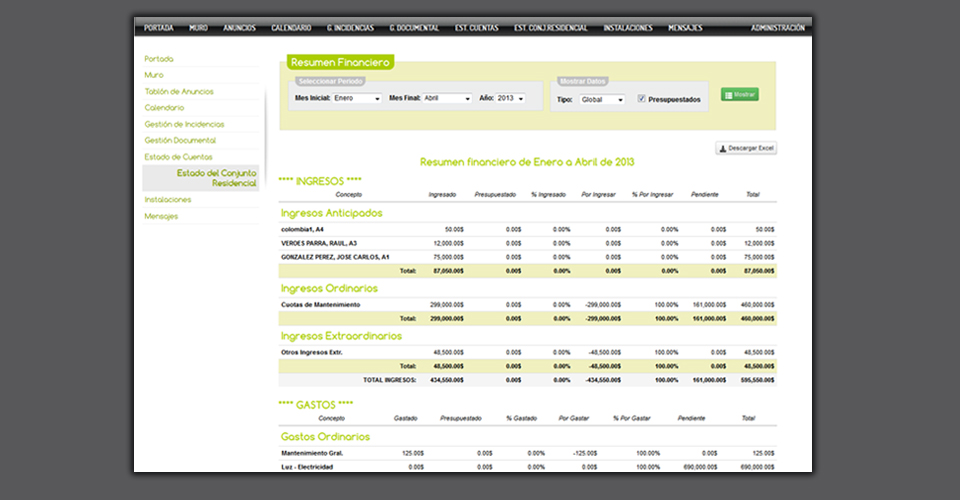Open EST. CONJ.RESIDENCIAL menu item
The image size is (960, 500).
(551, 28)
